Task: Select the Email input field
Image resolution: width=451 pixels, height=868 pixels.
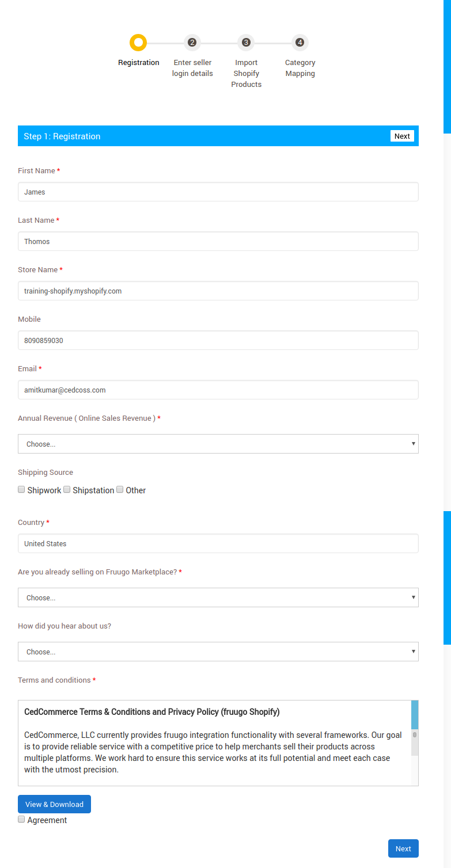Action: tap(218, 390)
